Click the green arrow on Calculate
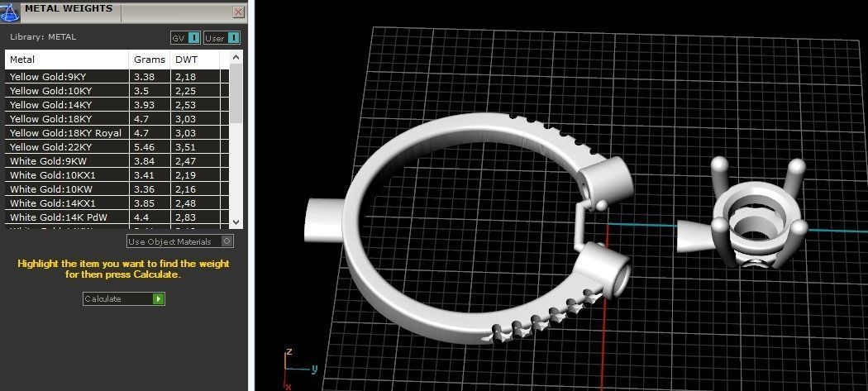The width and height of the screenshot is (868, 391). (159, 298)
